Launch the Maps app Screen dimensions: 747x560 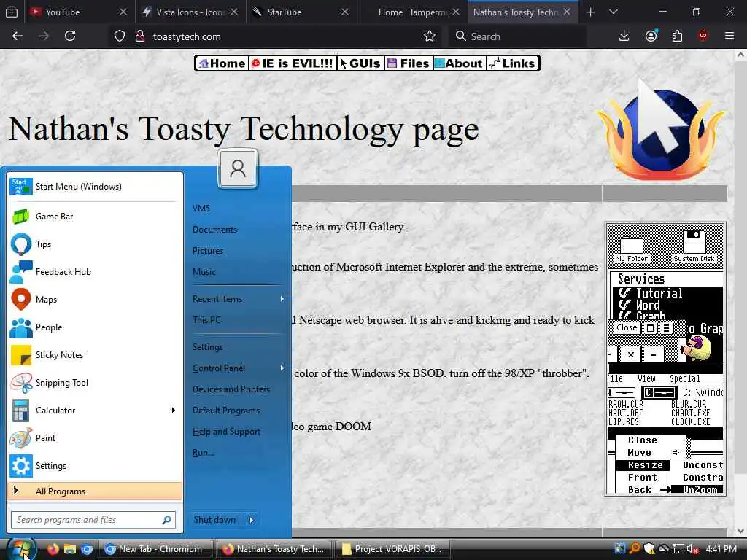pyautogui.click(x=95, y=300)
